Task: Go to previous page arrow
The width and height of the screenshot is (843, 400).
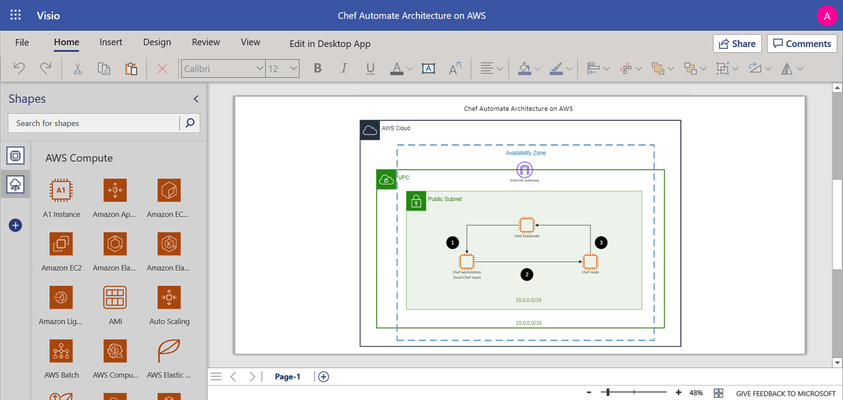Action: [x=233, y=376]
